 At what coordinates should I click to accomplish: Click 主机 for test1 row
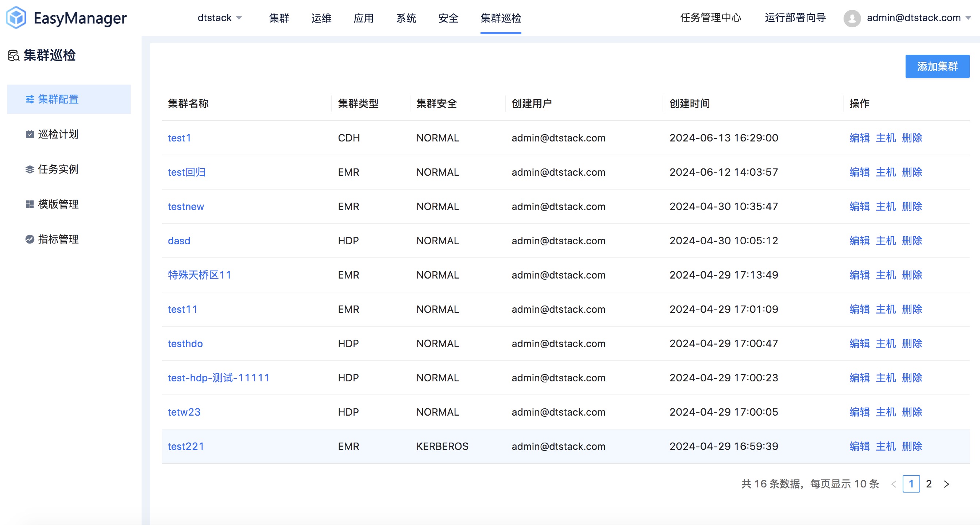click(886, 138)
